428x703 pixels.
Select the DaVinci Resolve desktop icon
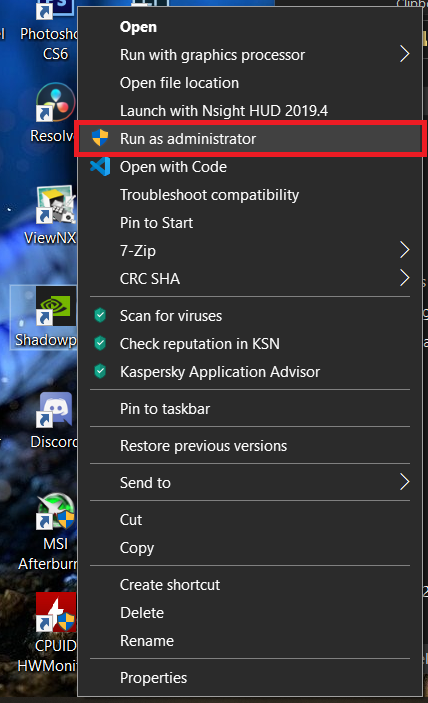click(x=55, y=102)
